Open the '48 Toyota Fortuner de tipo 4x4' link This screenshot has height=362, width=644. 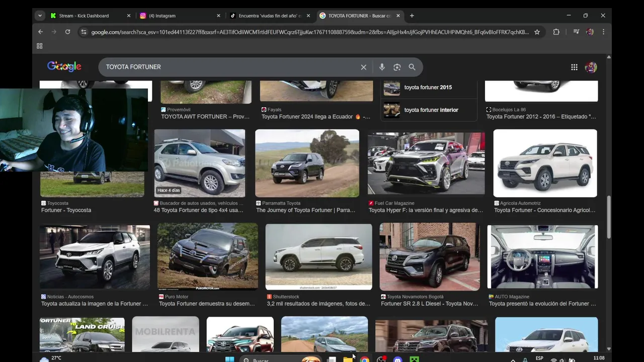[198, 210]
